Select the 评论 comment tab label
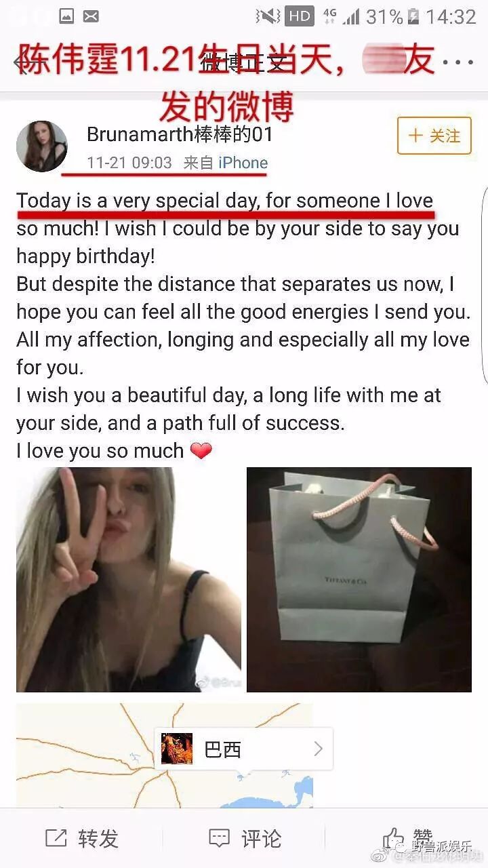Image resolution: width=488 pixels, height=868 pixels. pos(261,838)
